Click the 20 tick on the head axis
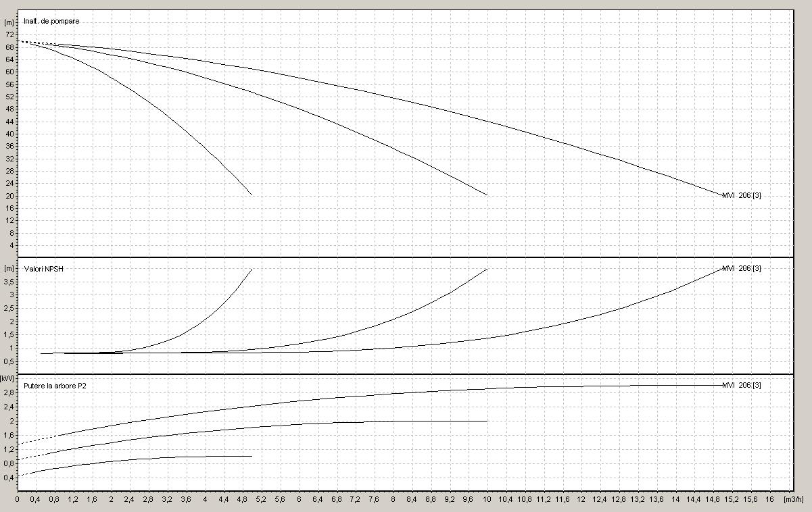The width and height of the screenshot is (812, 512). tap(9, 196)
